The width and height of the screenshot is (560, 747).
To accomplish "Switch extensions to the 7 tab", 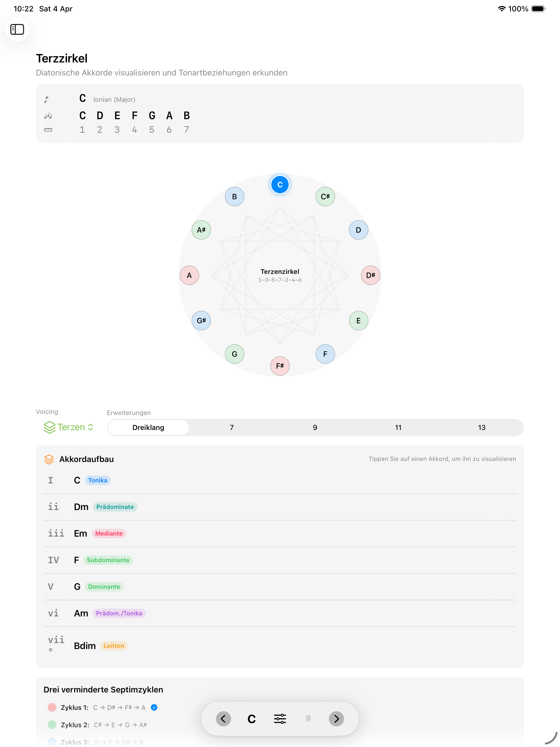I will coord(231,427).
